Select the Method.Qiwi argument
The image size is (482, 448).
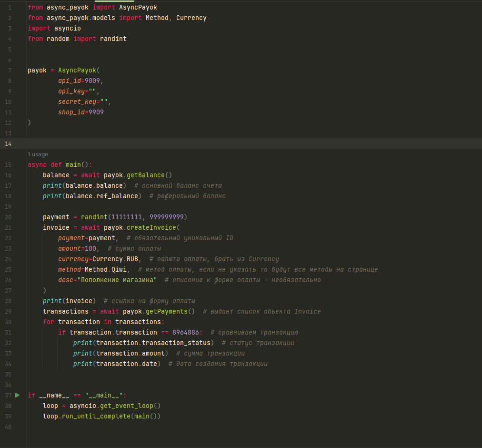point(105,269)
